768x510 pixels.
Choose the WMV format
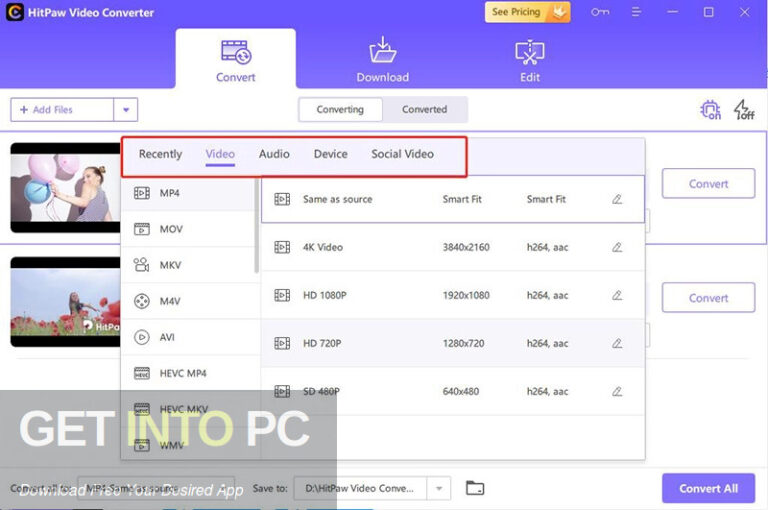click(x=188, y=445)
